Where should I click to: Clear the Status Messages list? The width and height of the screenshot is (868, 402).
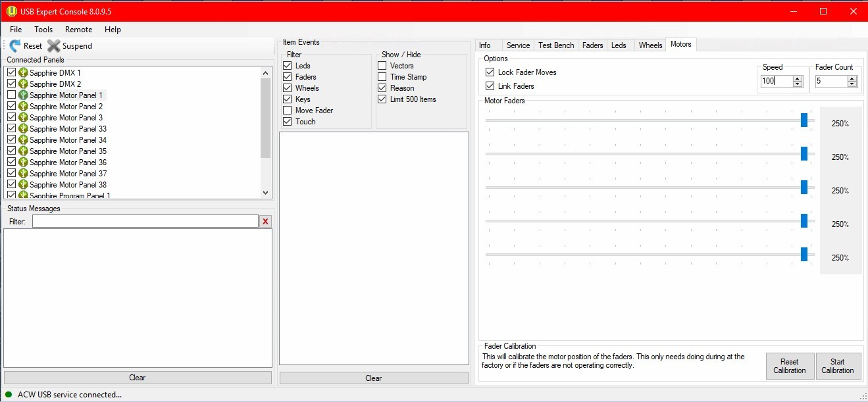pyautogui.click(x=138, y=378)
